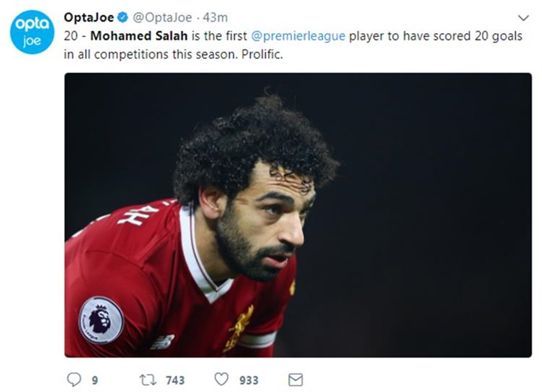Retweet using the retweet arrows icon
Image resolution: width=542 pixels, height=392 pixels.
pyautogui.click(x=148, y=380)
